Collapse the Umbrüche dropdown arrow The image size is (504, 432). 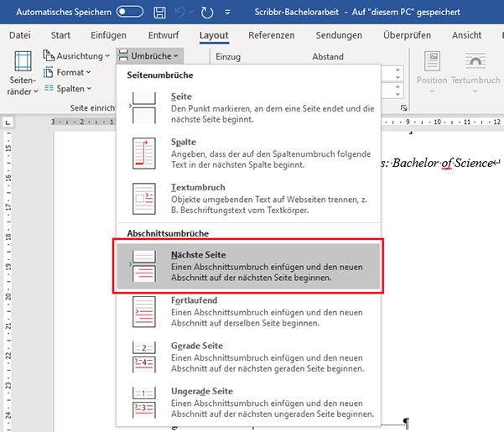pyautogui.click(x=176, y=56)
